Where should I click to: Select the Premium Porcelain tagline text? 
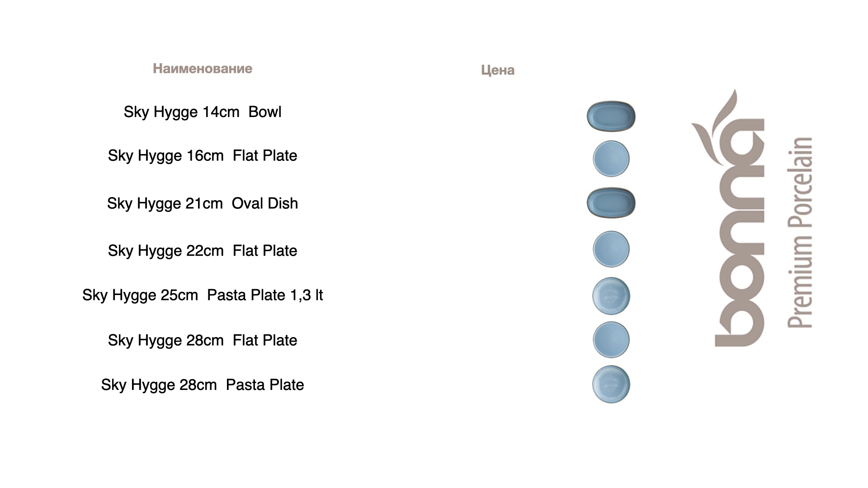coord(800,232)
